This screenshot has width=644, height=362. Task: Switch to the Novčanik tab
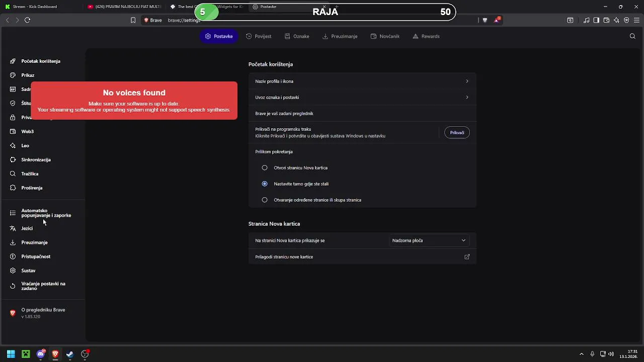pos(385,36)
